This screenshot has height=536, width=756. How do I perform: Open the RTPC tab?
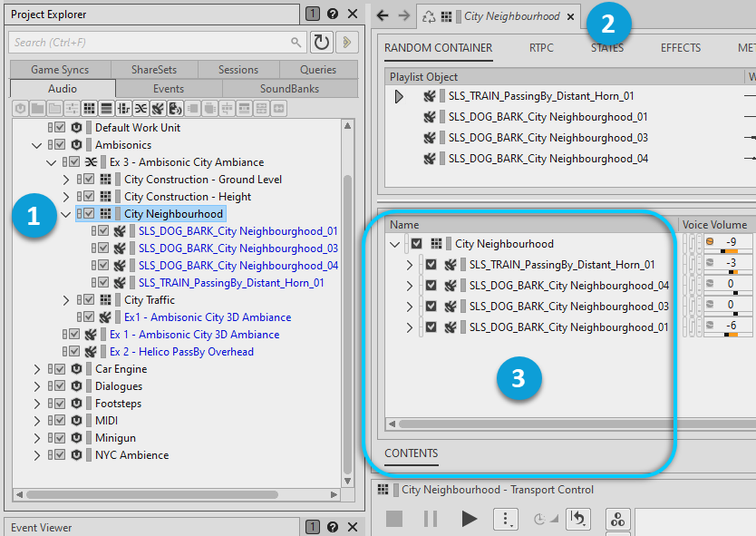coord(541,48)
